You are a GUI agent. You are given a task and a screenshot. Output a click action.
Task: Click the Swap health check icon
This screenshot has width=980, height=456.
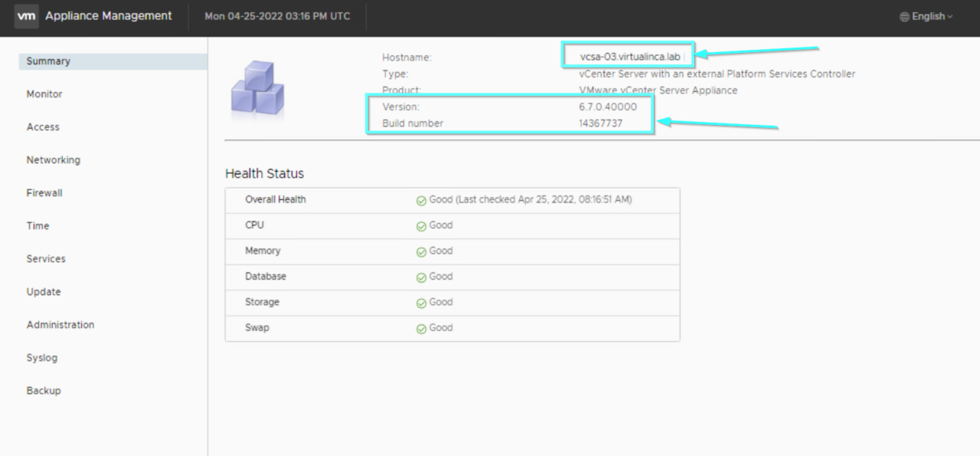tap(421, 327)
